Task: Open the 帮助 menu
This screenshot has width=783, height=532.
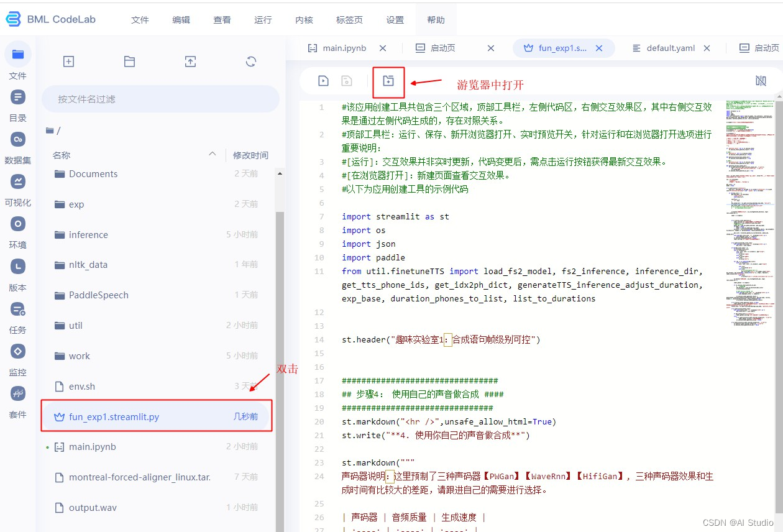Action: point(436,20)
